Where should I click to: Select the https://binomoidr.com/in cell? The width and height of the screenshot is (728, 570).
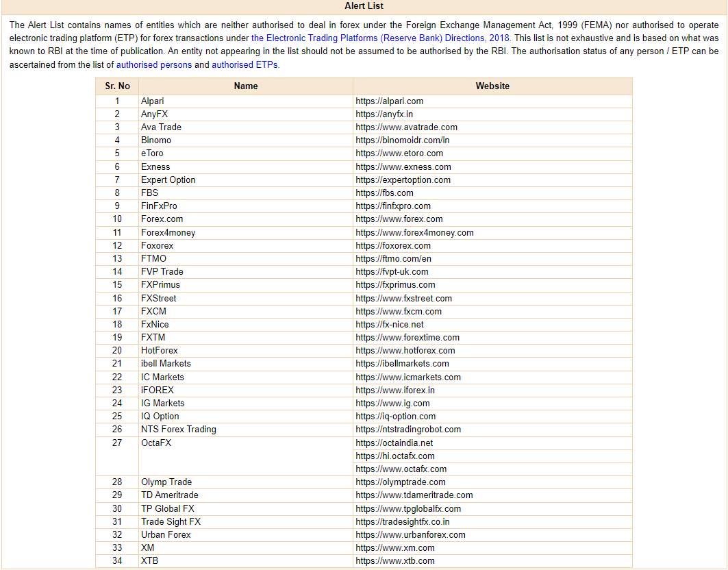coord(492,140)
